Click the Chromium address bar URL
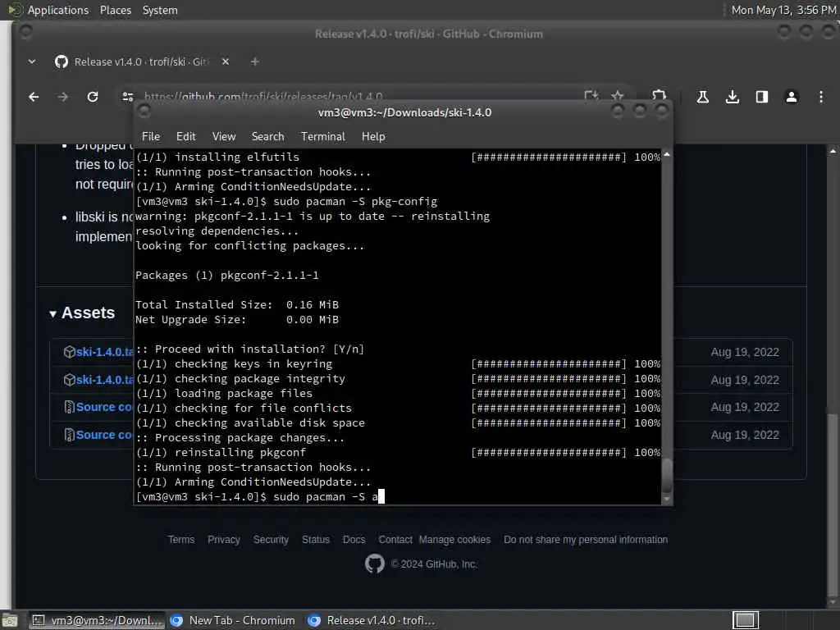The image size is (840, 630). click(x=263, y=97)
